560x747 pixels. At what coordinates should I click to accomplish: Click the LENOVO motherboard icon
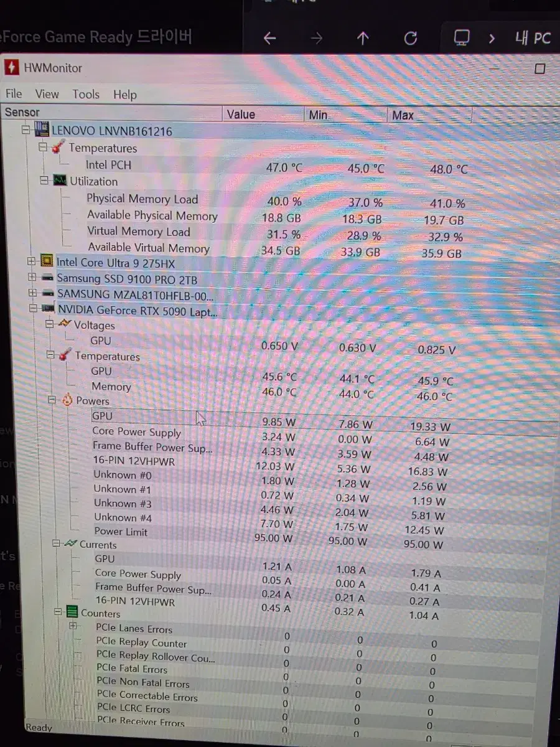(42, 130)
